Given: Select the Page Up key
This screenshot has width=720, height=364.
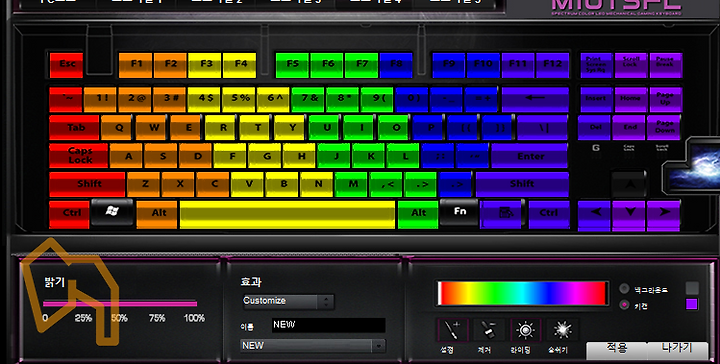Looking at the screenshot, I should (x=665, y=99).
